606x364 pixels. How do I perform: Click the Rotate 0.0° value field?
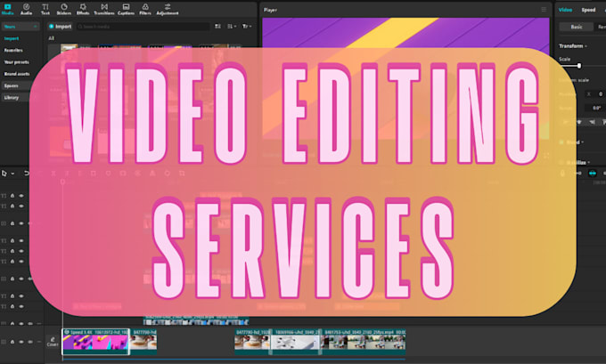(594, 108)
